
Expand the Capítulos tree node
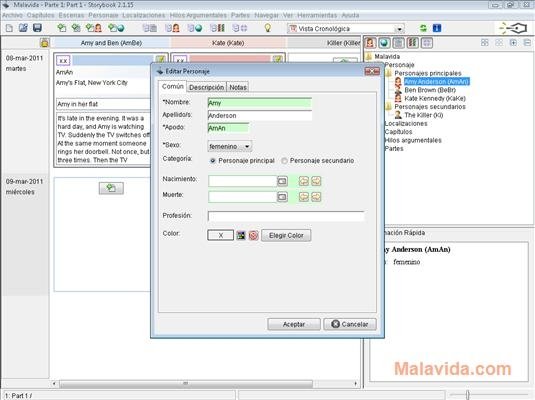(x=399, y=132)
